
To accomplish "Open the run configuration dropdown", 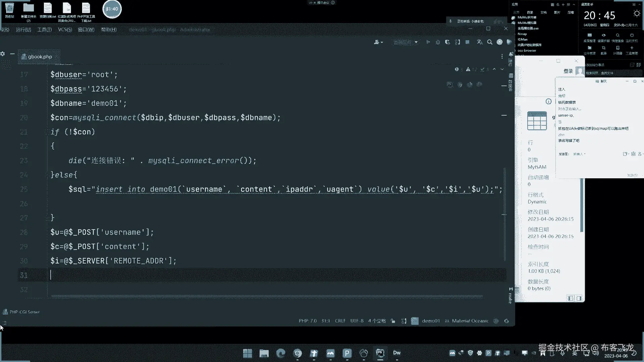I will pos(406,42).
